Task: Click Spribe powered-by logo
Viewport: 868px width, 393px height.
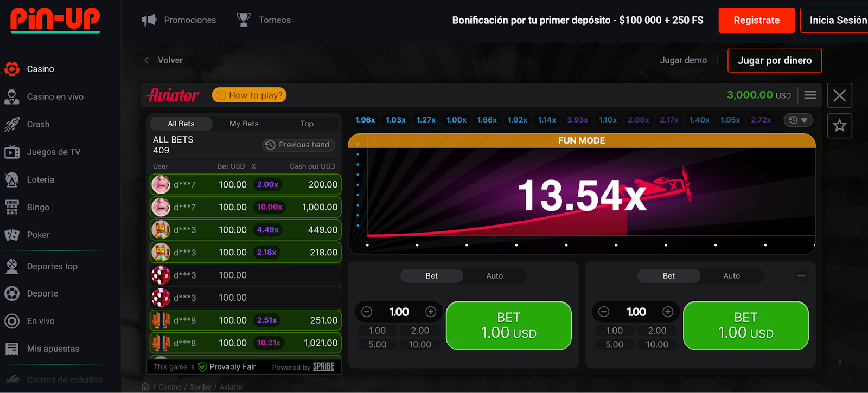Action: pyautogui.click(x=323, y=367)
